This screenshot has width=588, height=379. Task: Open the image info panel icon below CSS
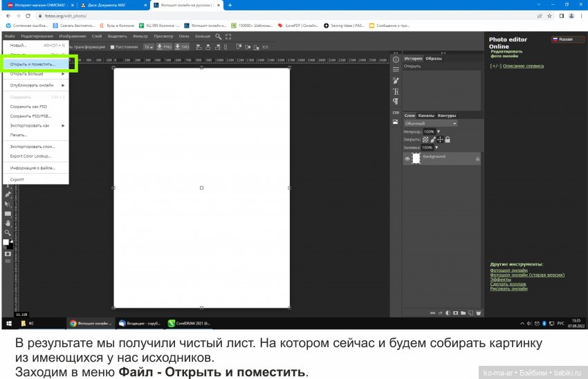coord(396,122)
